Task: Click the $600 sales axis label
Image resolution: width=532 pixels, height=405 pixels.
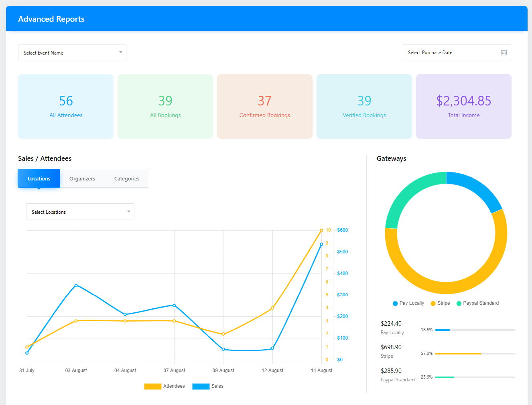Action: tap(343, 230)
